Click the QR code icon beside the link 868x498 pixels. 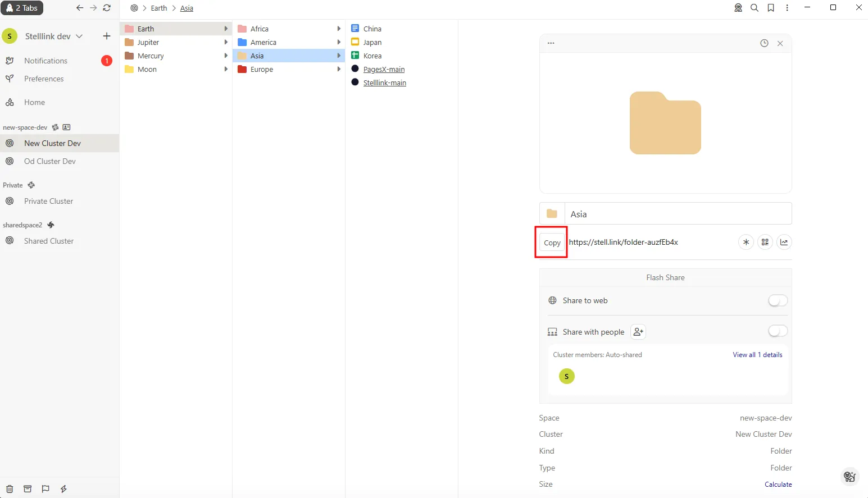(x=765, y=242)
